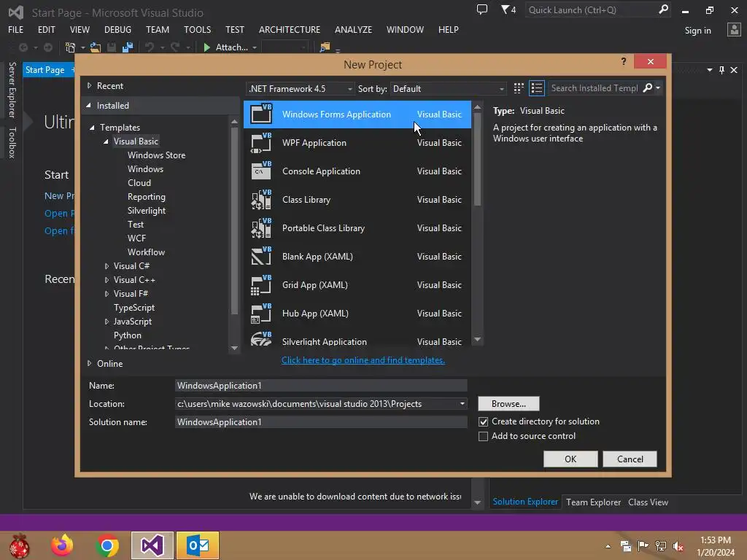Viewport: 747px width, 560px height.
Task: Click the go online and find templates link
Action: click(363, 360)
